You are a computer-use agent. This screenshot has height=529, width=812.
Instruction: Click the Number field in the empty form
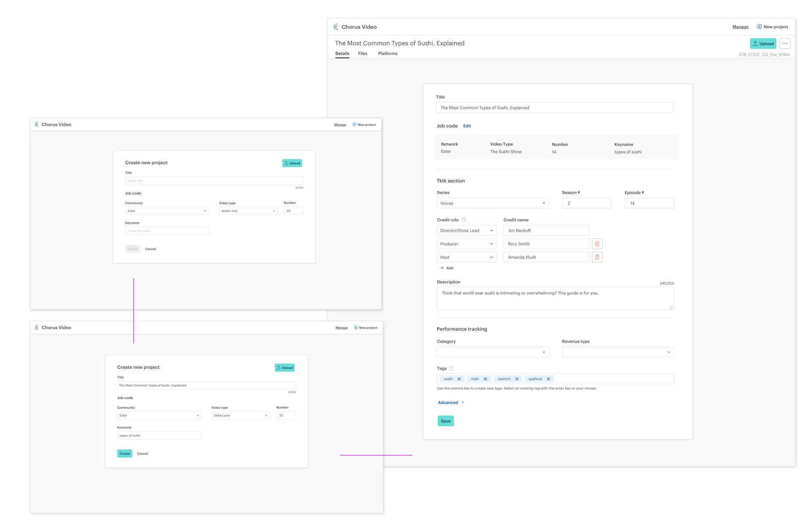click(x=293, y=211)
